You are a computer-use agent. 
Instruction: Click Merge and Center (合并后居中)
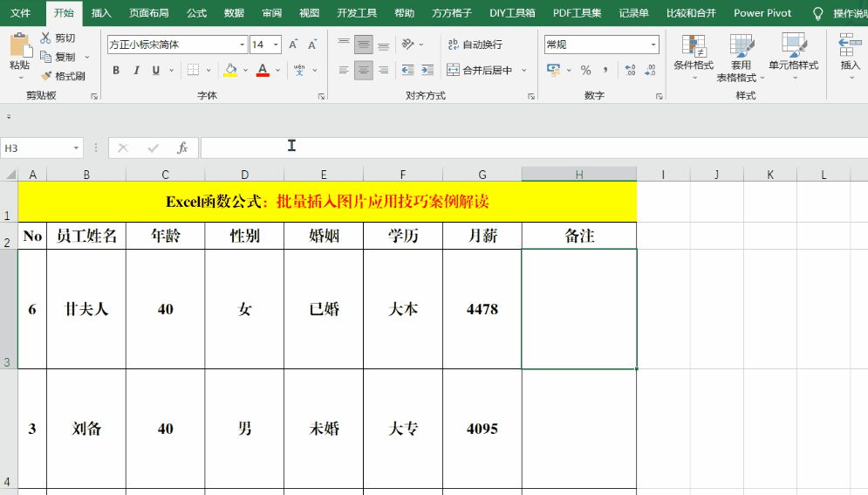tap(480, 70)
